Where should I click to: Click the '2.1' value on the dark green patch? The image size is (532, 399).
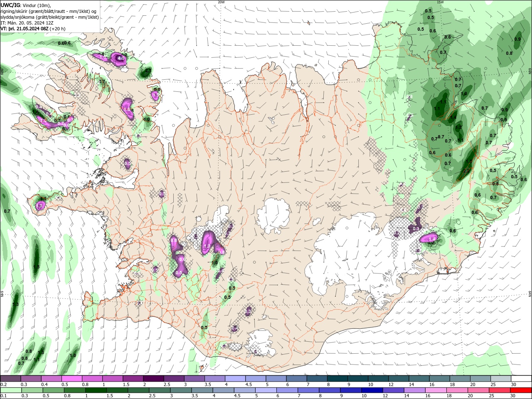[x=148, y=71]
